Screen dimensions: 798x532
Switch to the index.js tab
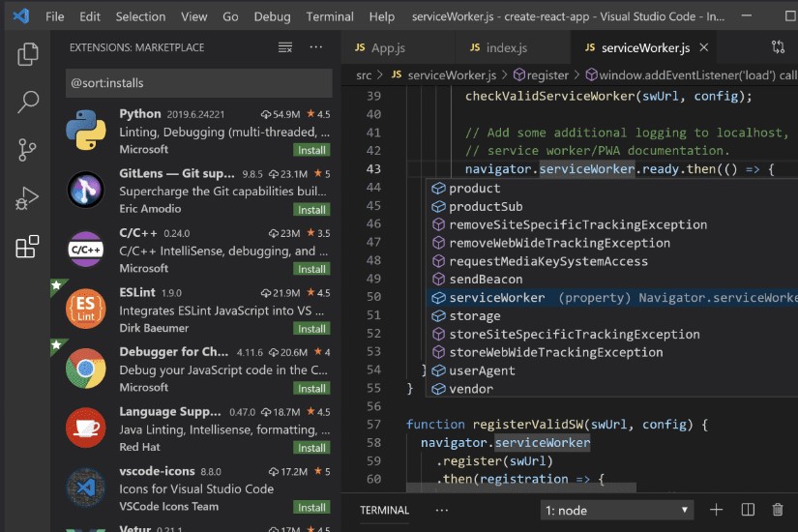(x=512, y=47)
